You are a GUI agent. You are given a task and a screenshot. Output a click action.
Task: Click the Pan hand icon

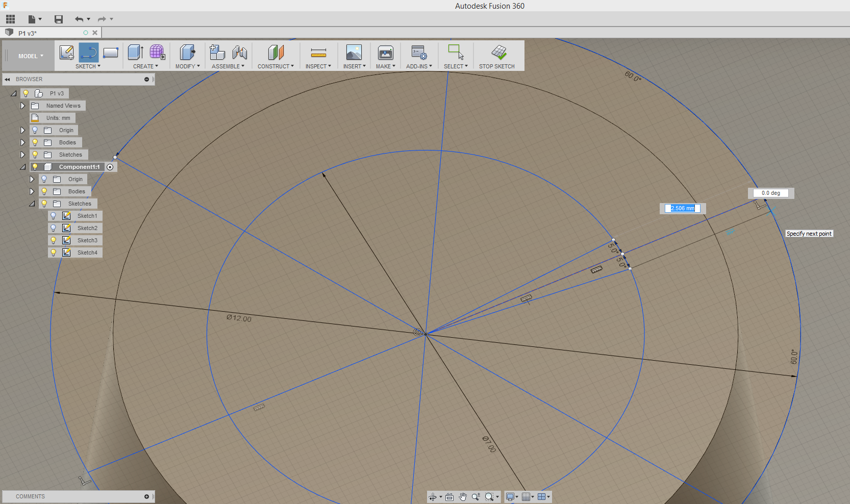tap(463, 497)
